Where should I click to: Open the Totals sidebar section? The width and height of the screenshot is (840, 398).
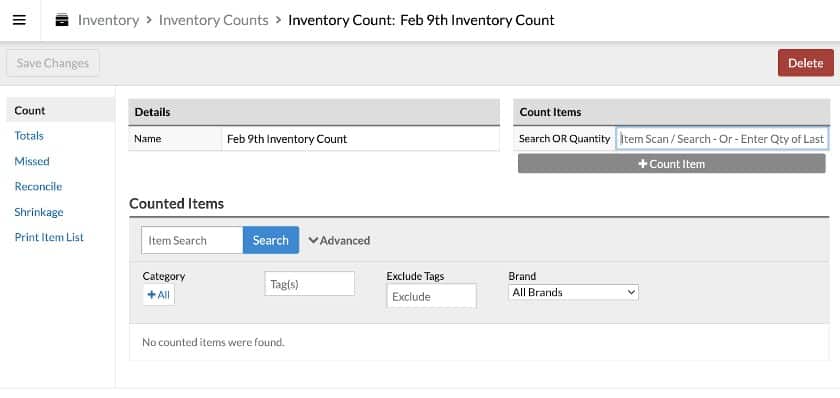click(29, 136)
